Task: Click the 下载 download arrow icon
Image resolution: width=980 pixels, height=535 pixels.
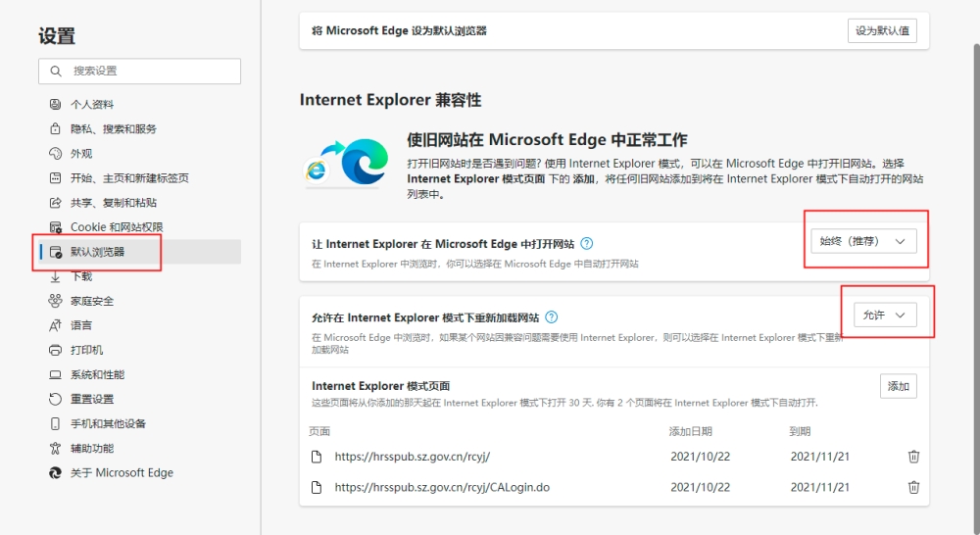Action: click(55, 276)
